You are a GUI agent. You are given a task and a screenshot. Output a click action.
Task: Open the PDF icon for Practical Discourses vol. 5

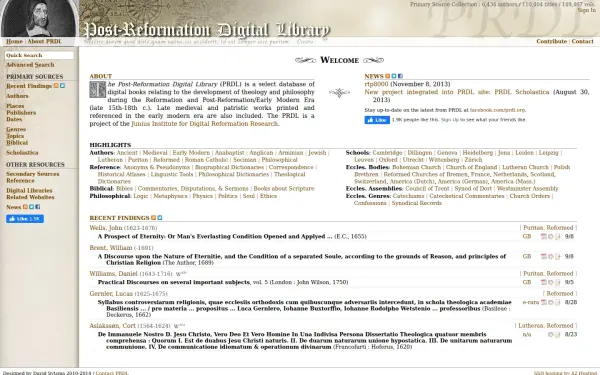543,282
